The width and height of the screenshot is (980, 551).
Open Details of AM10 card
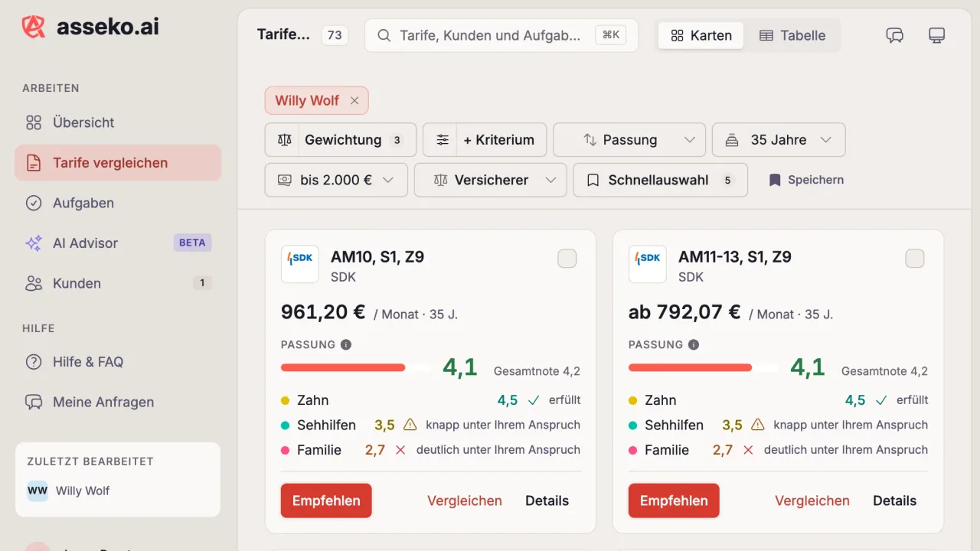pos(547,500)
